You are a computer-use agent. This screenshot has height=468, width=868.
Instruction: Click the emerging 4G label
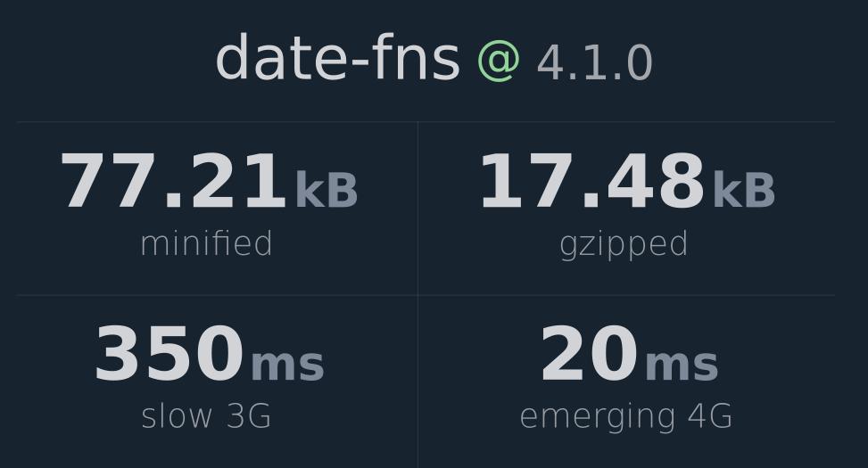coord(626,418)
